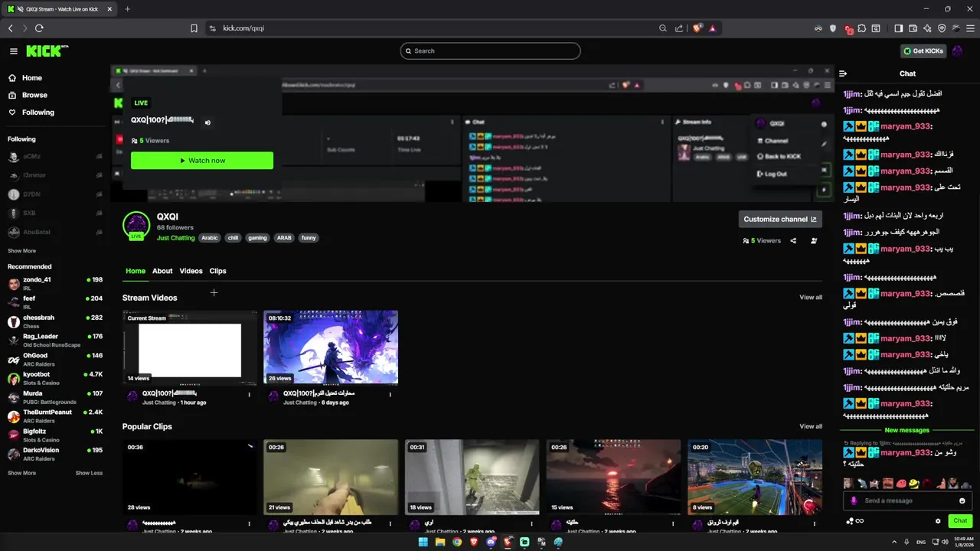
Task: Click the Kick search field
Action: pos(490,51)
